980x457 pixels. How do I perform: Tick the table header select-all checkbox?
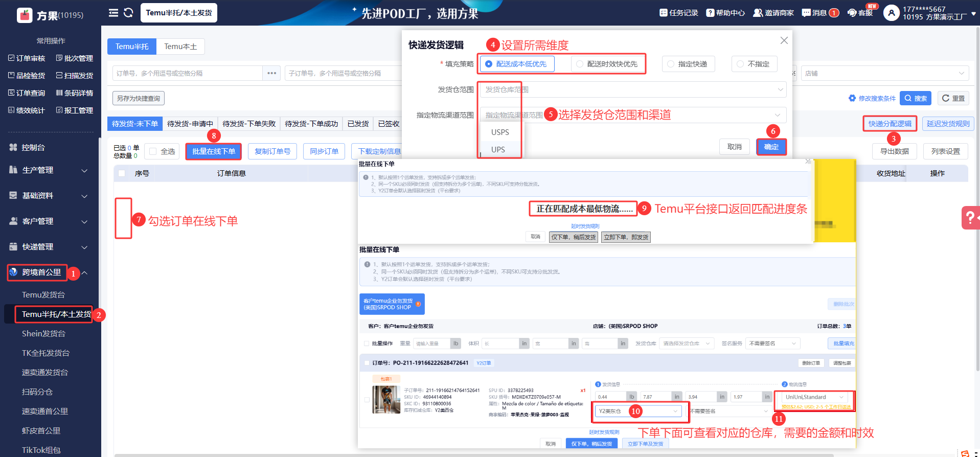point(122,173)
